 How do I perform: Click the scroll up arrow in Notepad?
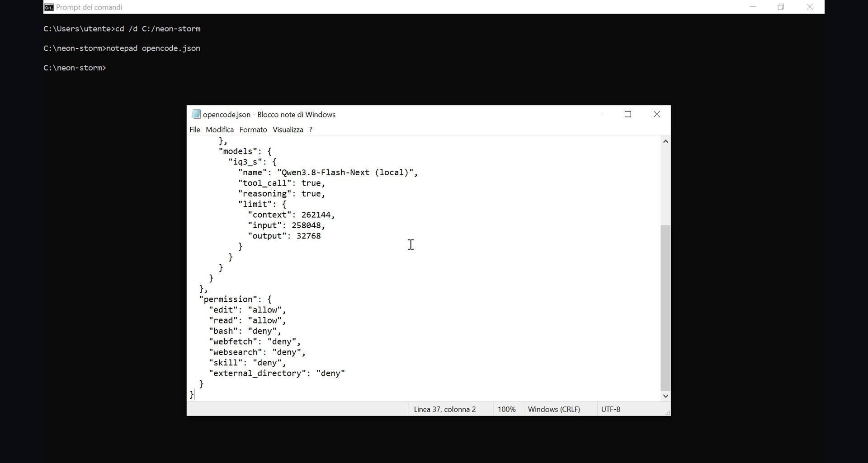[x=665, y=141]
